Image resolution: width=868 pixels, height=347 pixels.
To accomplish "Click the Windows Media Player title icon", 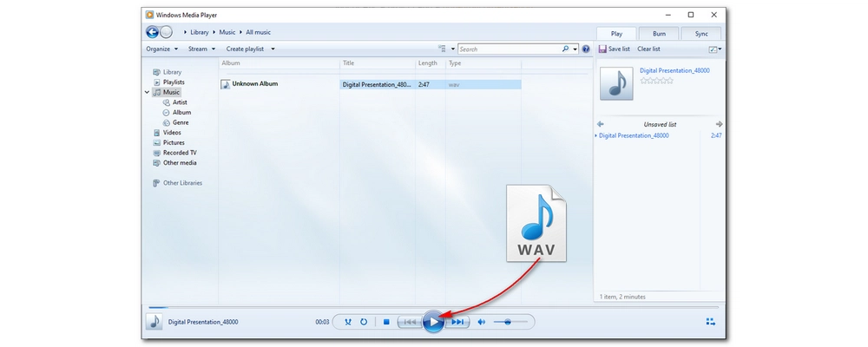I will pos(149,15).
